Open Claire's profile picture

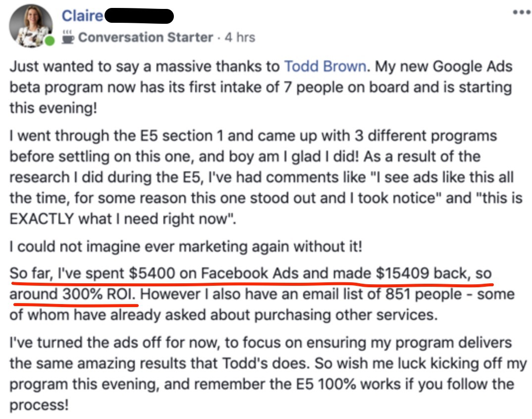(x=31, y=25)
